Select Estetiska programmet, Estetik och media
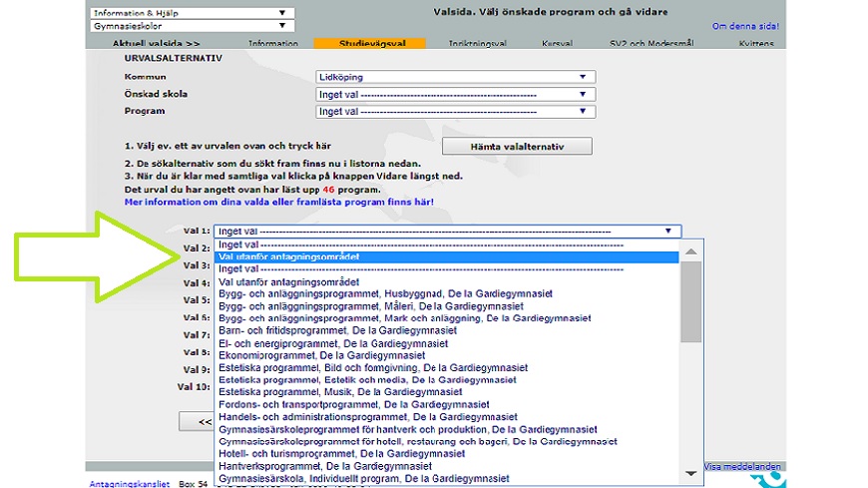The width and height of the screenshot is (868, 488). tap(446, 380)
